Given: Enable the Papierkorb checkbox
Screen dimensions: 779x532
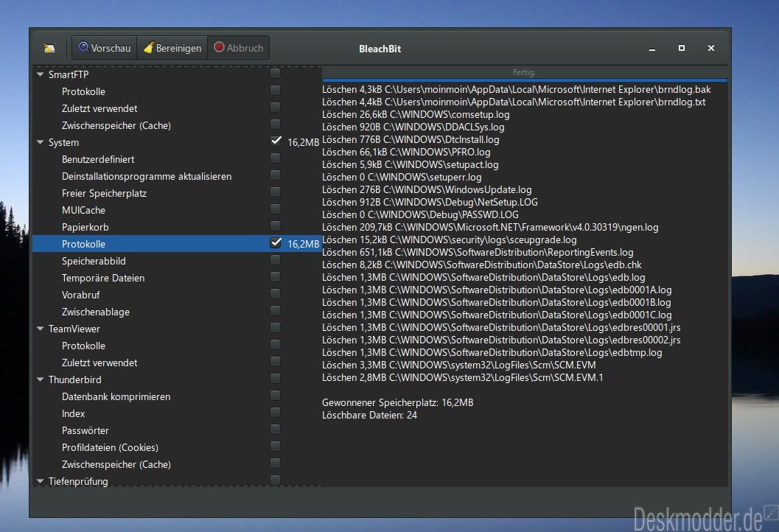Looking at the screenshot, I should [x=275, y=226].
